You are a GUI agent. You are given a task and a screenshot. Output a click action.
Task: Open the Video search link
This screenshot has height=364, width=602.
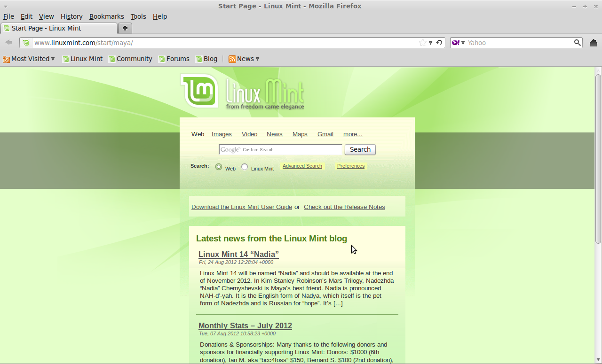pos(249,134)
